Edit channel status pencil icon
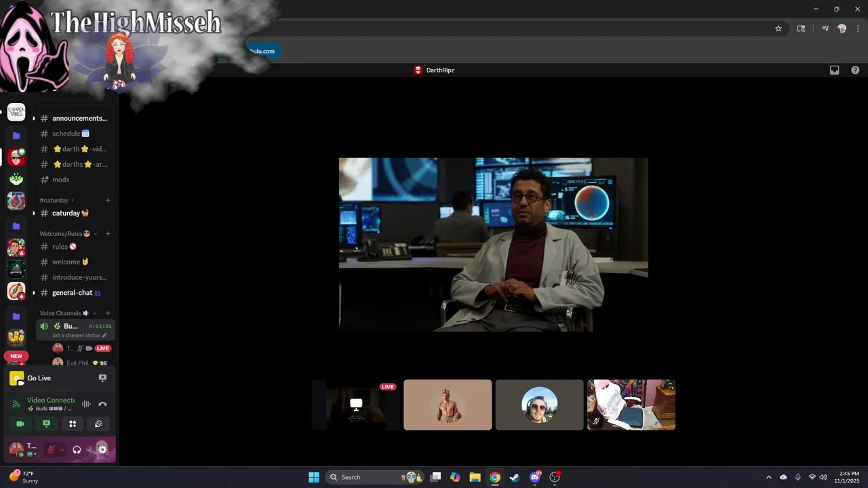868x488 pixels. click(x=104, y=335)
